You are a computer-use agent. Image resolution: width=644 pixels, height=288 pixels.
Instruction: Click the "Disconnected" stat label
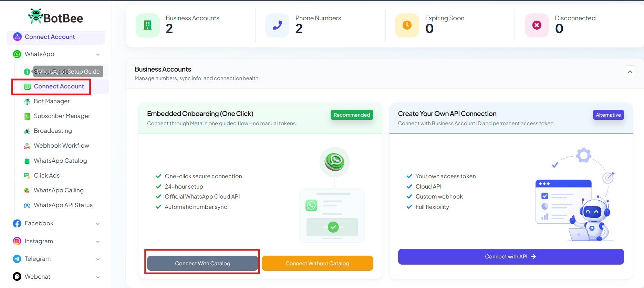(x=575, y=18)
